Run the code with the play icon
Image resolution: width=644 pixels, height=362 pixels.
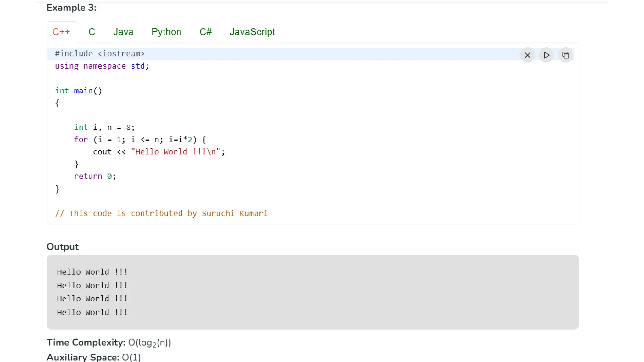click(547, 55)
